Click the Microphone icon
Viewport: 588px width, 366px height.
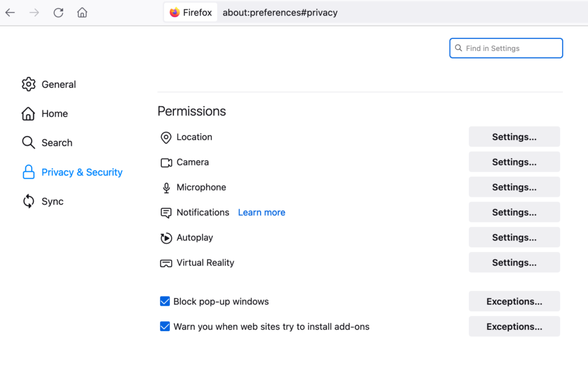[166, 188]
